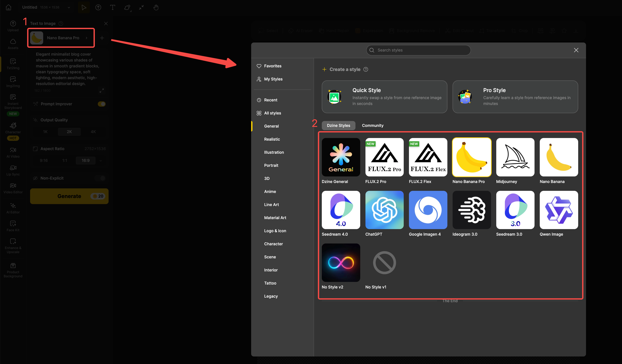Open the Realistic styles category
622x364 pixels.
272,139
